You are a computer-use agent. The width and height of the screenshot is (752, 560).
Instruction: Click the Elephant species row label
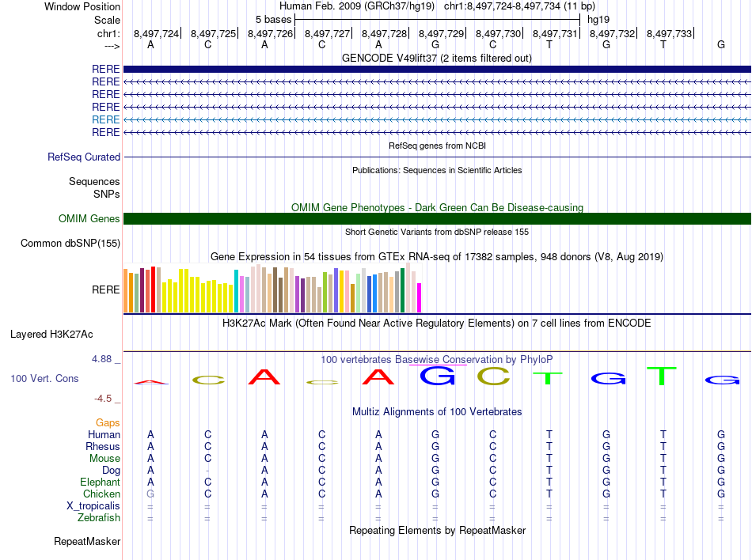tap(100, 482)
